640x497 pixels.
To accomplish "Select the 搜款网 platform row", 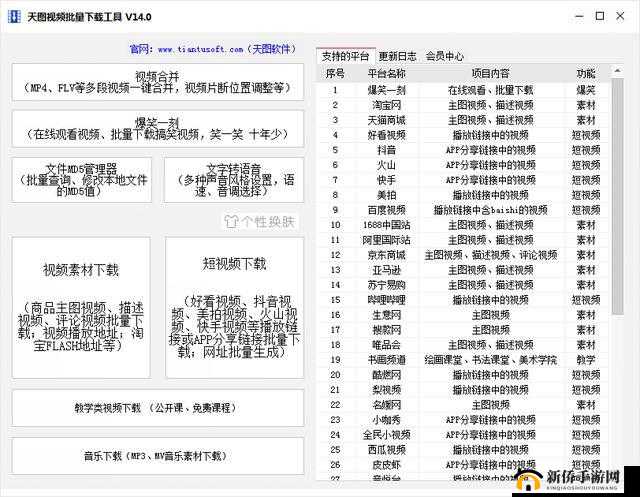I will (x=463, y=330).
